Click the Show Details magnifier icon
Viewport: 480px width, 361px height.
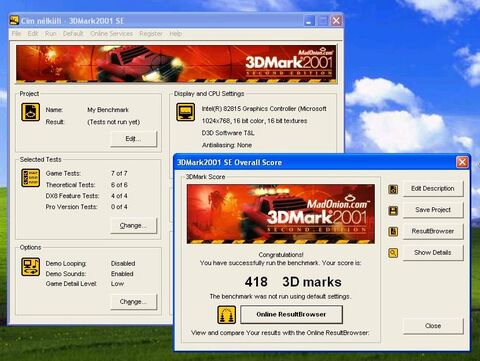click(x=393, y=253)
